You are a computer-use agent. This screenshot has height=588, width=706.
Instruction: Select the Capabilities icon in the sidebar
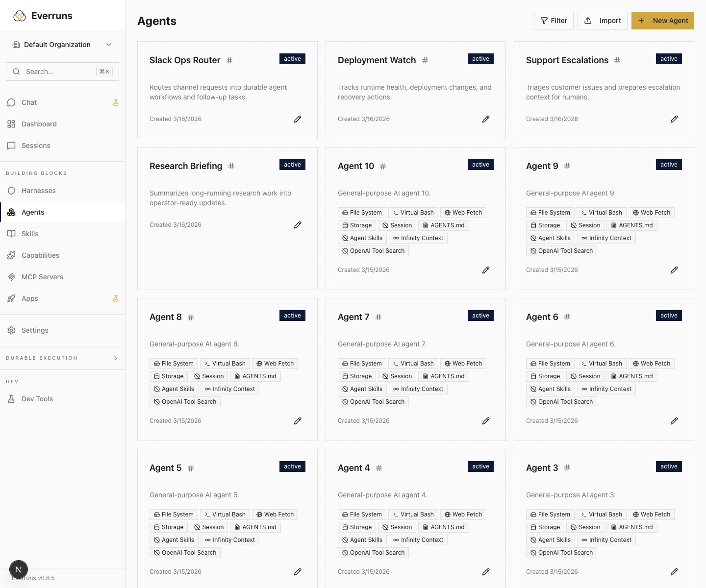click(x=11, y=255)
